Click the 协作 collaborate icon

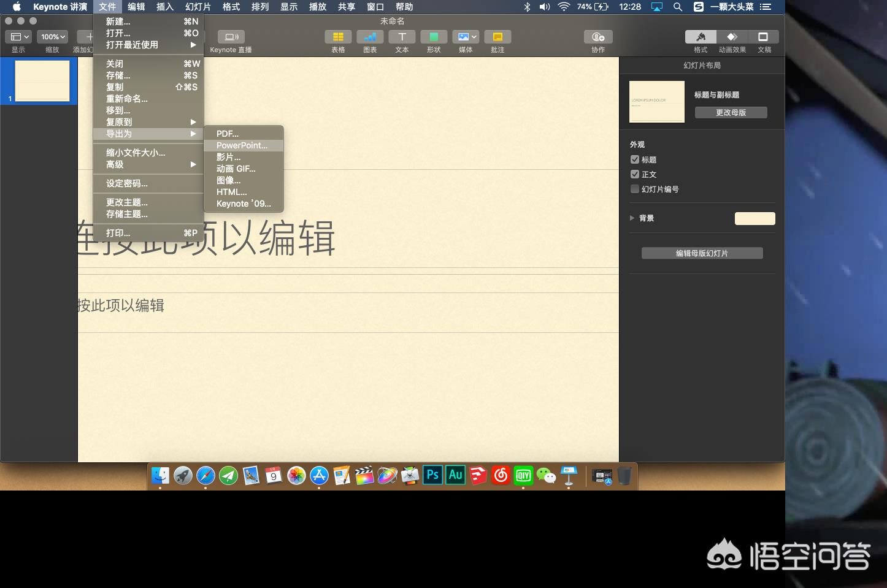pos(598,37)
